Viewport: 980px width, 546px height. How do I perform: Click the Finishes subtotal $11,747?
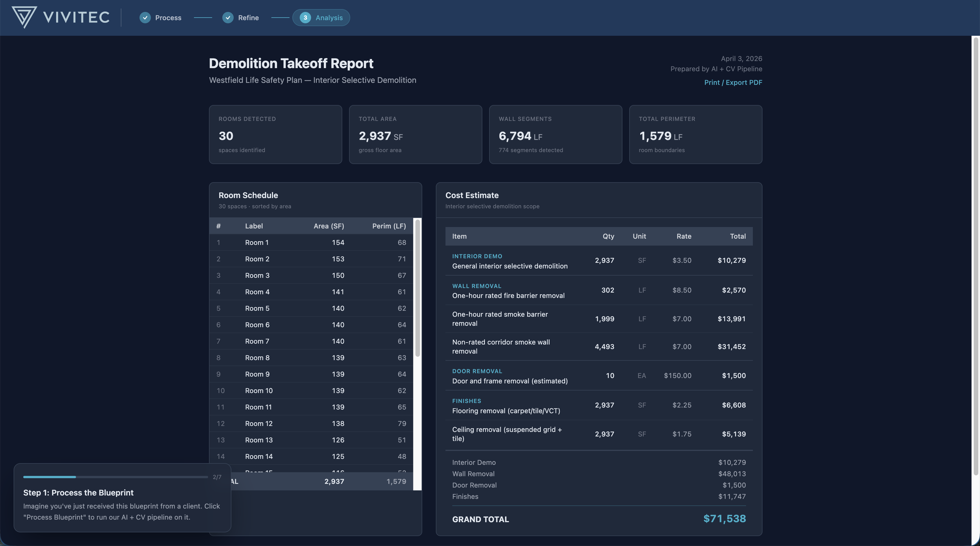tap(732, 497)
